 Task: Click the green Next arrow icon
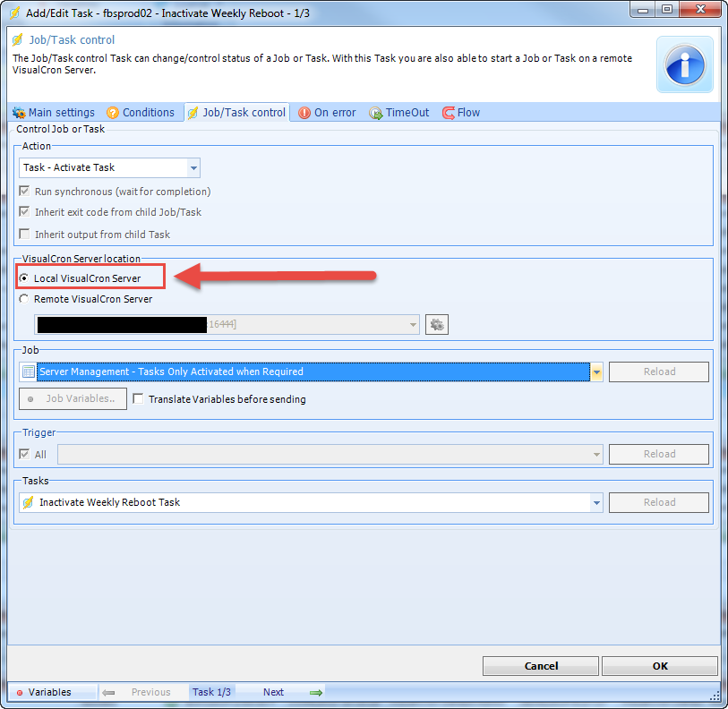[x=315, y=692]
